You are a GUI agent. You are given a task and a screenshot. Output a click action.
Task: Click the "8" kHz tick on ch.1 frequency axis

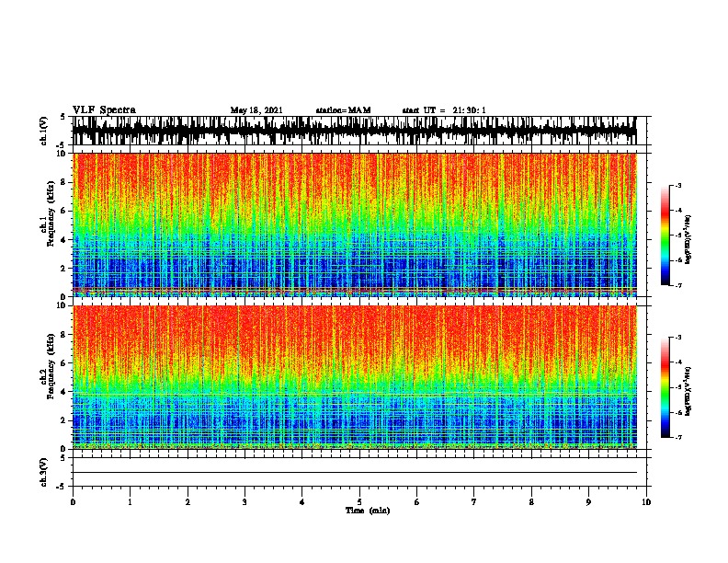pyautogui.click(x=64, y=182)
